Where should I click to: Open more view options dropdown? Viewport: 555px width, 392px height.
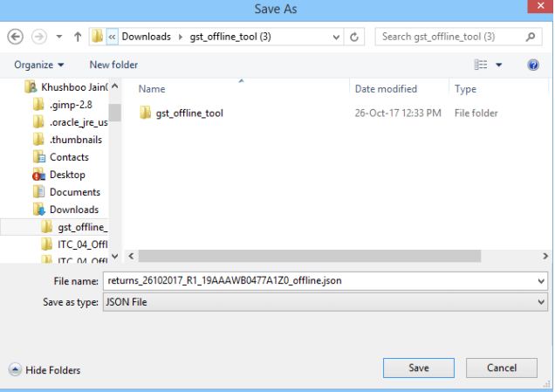coord(499,65)
